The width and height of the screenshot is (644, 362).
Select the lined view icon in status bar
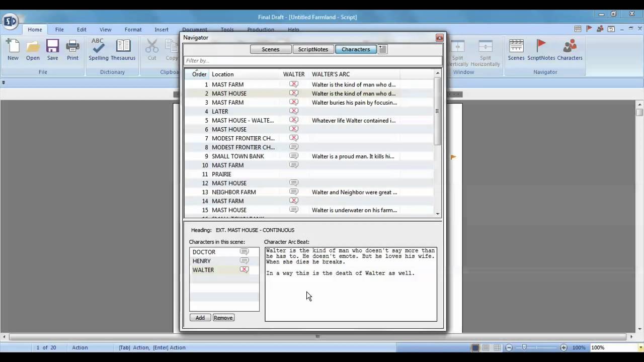(486, 347)
